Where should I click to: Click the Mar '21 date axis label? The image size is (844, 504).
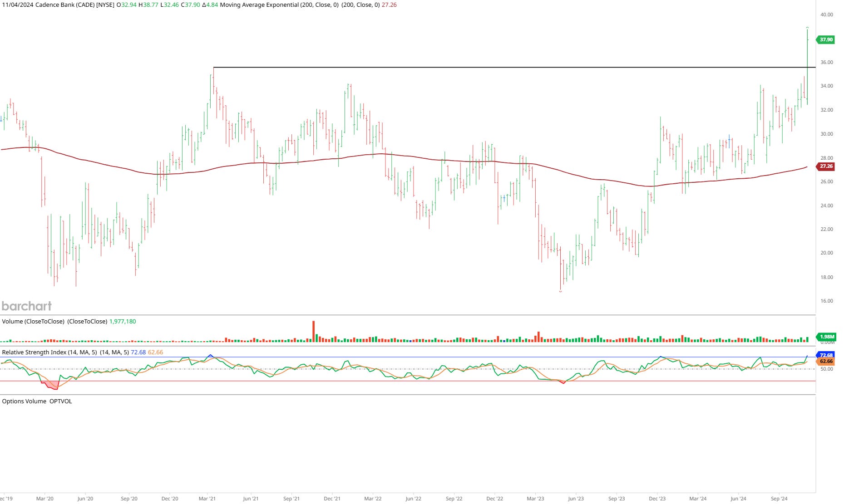pyautogui.click(x=207, y=499)
